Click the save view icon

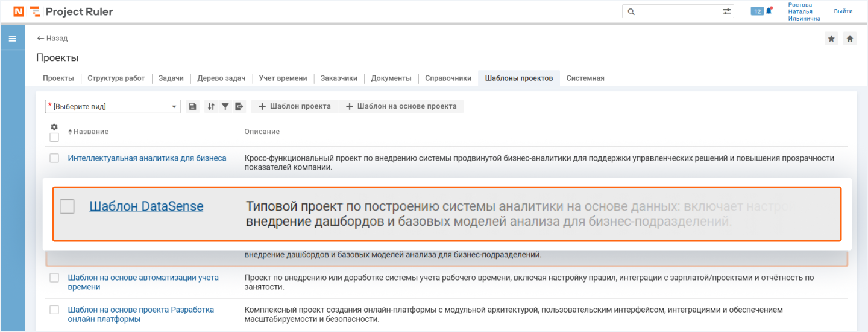[x=193, y=107]
